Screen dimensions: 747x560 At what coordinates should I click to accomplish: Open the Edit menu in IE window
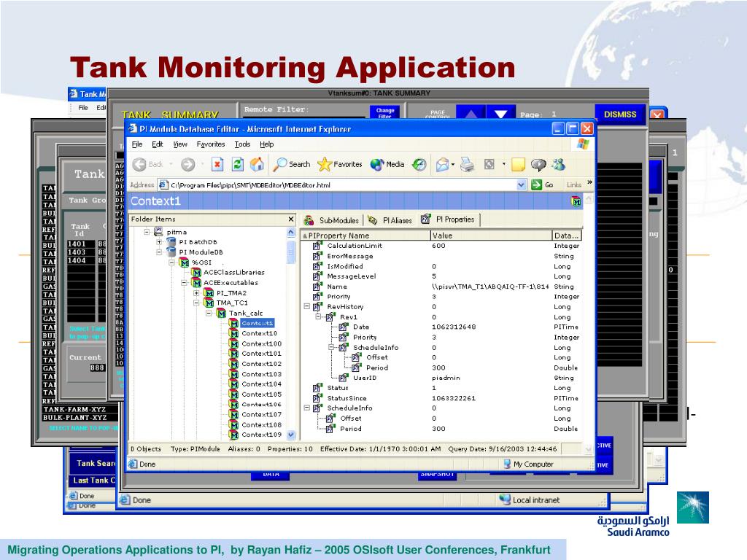[x=158, y=144]
